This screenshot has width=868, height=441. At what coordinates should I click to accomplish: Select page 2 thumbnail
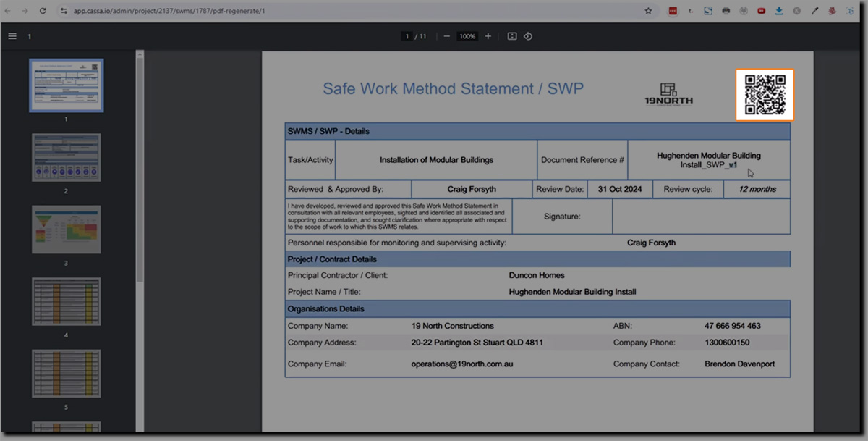(x=66, y=157)
